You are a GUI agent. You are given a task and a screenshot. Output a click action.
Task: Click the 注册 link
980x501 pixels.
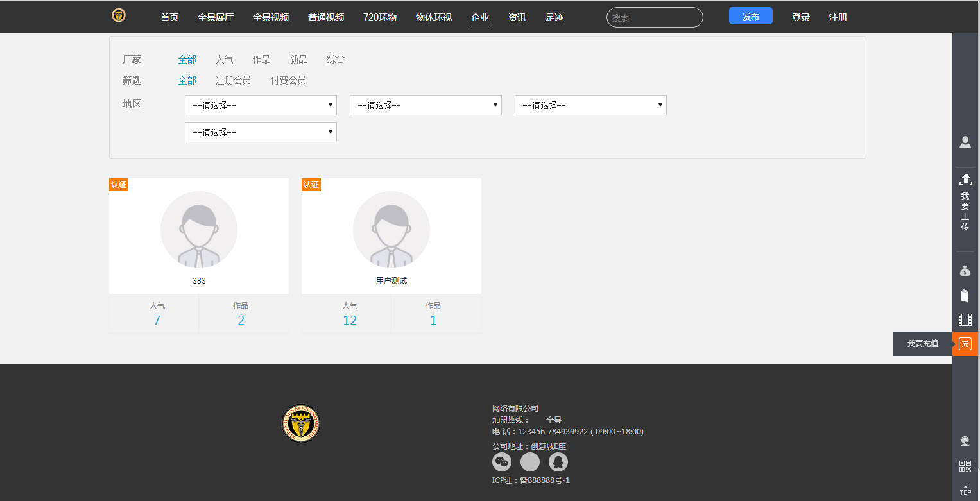click(x=838, y=17)
